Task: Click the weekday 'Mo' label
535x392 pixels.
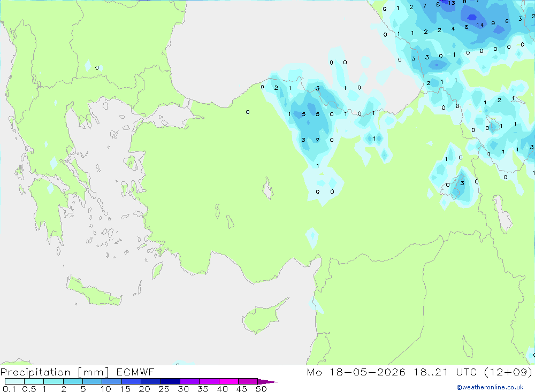Action: [x=314, y=372]
